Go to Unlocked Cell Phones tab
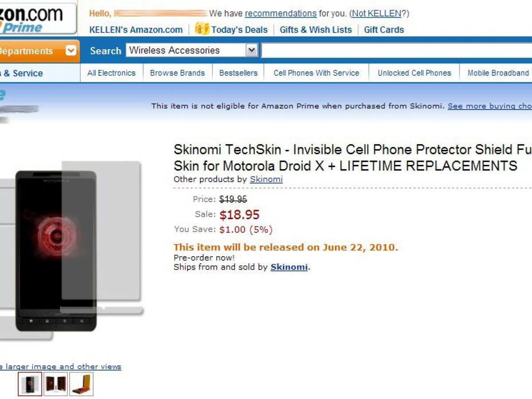This screenshot has height=399, width=532. (x=414, y=73)
